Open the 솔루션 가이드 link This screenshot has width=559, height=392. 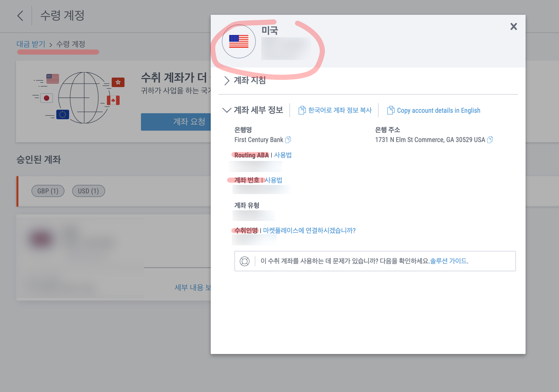pos(448,261)
